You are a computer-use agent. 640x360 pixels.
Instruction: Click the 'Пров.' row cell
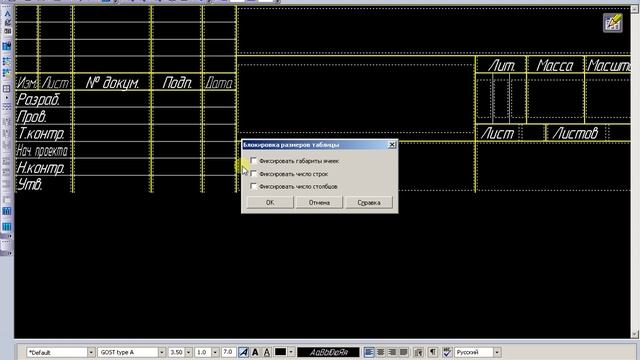(x=44, y=116)
